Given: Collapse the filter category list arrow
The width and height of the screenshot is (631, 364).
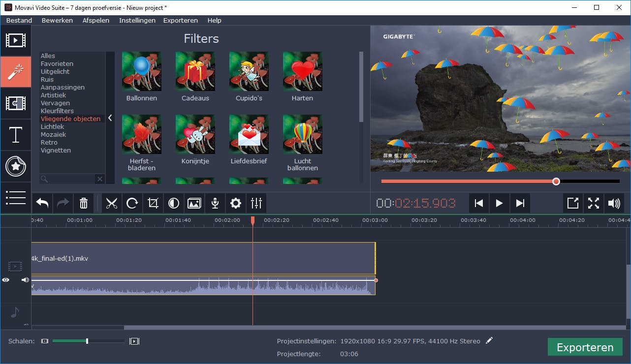Looking at the screenshot, I should pyautogui.click(x=110, y=118).
